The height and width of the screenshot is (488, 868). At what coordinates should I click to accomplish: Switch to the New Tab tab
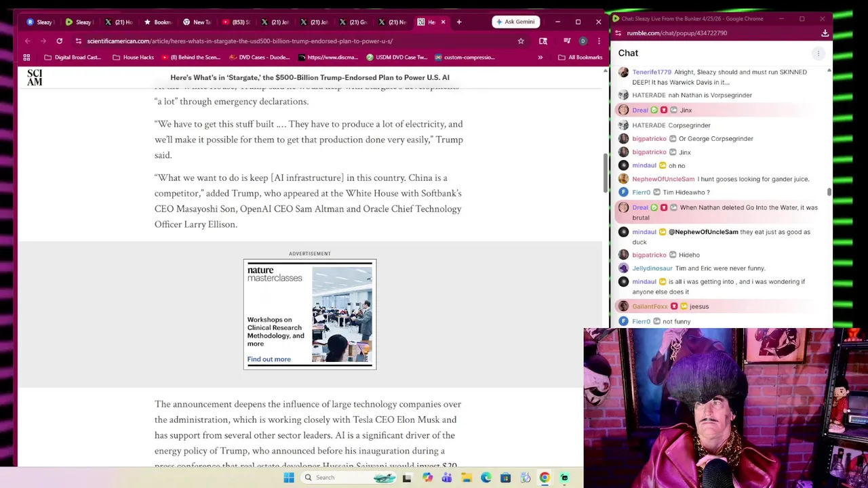coord(197,22)
